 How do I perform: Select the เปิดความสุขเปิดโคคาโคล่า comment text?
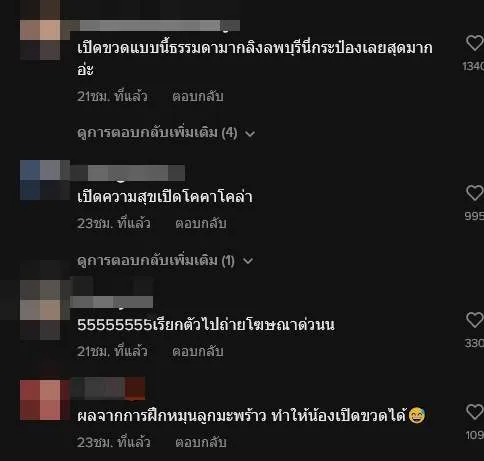tap(165, 196)
